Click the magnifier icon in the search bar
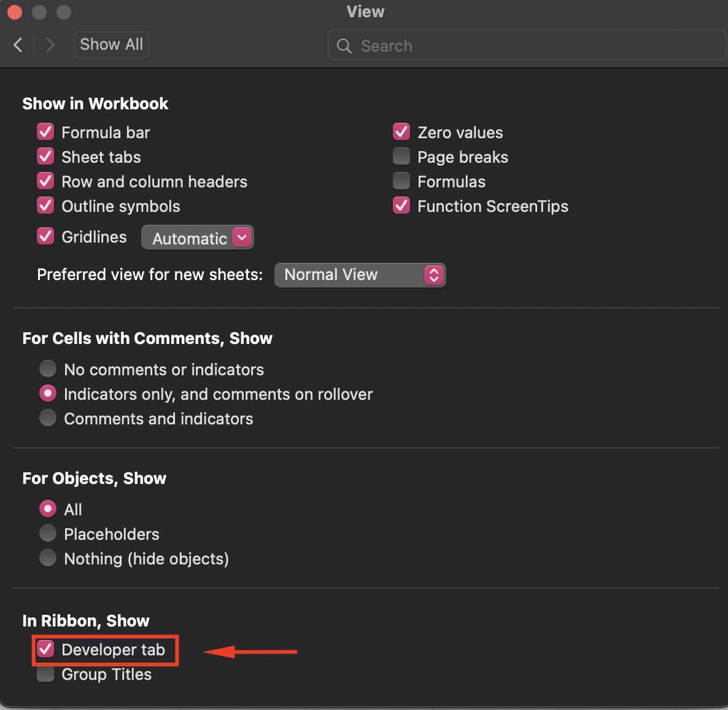This screenshot has height=710, width=728. [x=344, y=45]
